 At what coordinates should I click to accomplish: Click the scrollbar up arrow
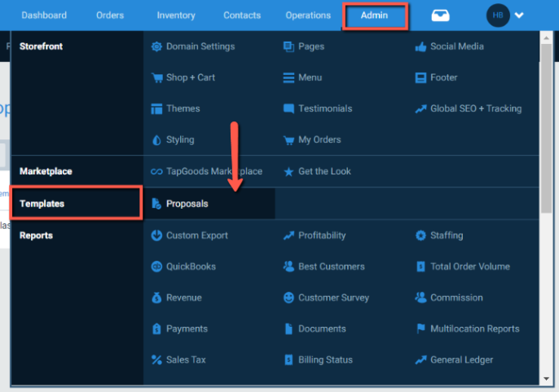pyautogui.click(x=546, y=37)
